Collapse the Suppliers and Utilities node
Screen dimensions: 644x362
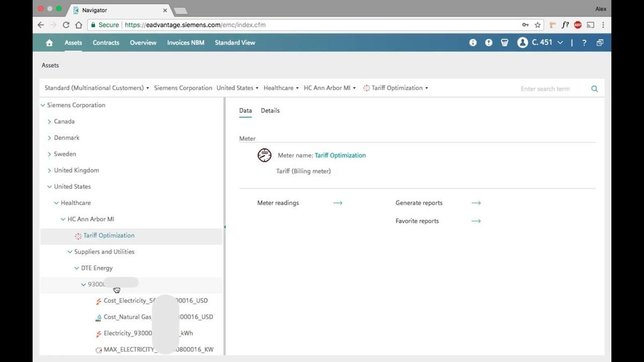tap(70, 252)
